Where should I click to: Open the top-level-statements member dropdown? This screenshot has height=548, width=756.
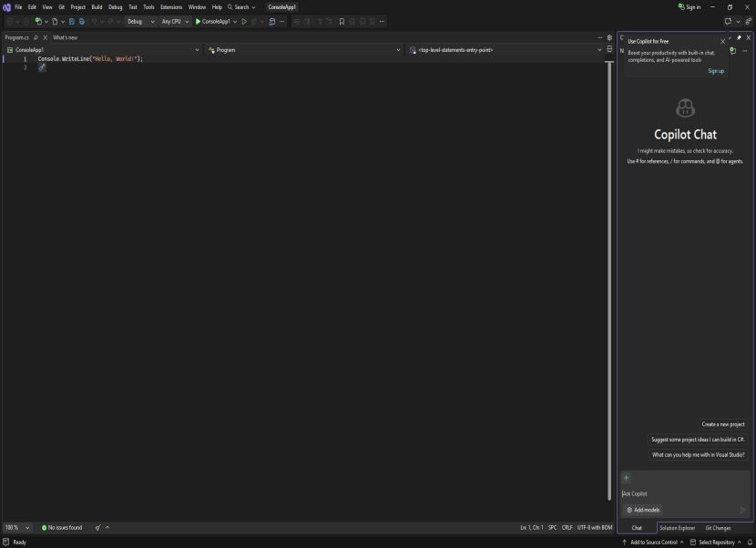(505, 50)
